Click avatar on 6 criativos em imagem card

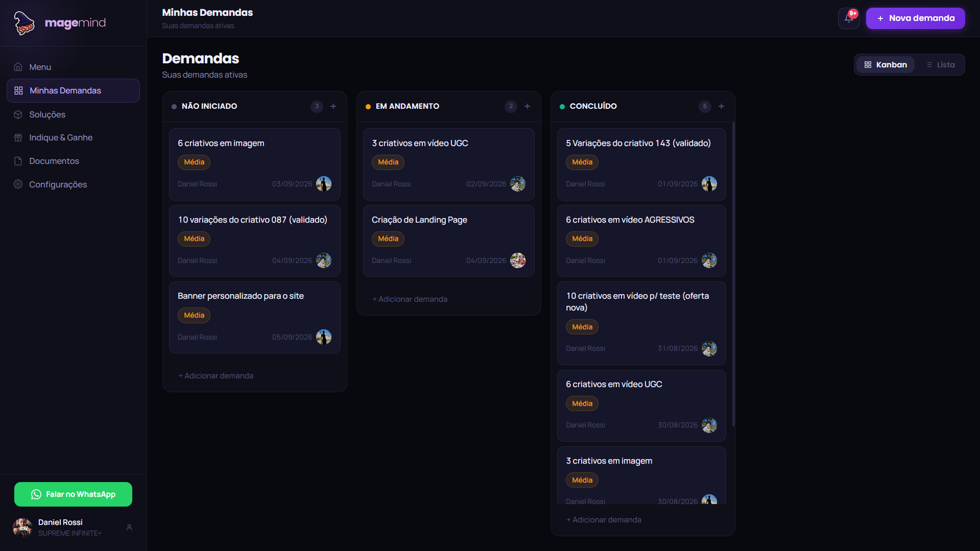324,184
